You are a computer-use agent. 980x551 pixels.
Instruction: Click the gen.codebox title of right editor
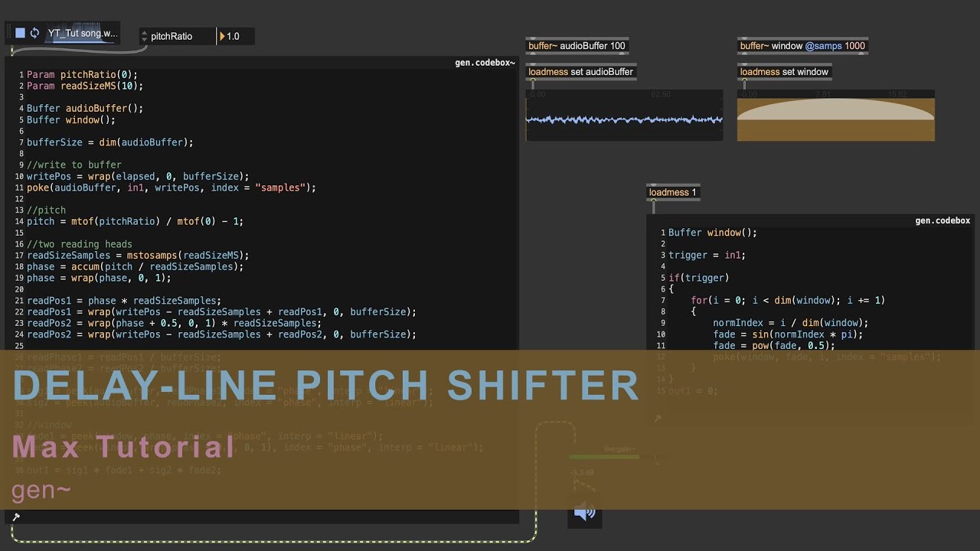942,220
